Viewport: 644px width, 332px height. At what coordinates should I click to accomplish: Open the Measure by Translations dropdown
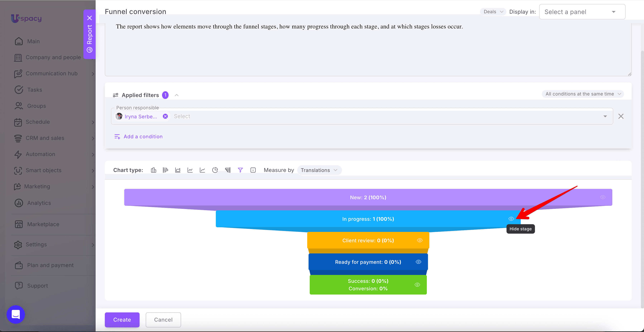319,170
